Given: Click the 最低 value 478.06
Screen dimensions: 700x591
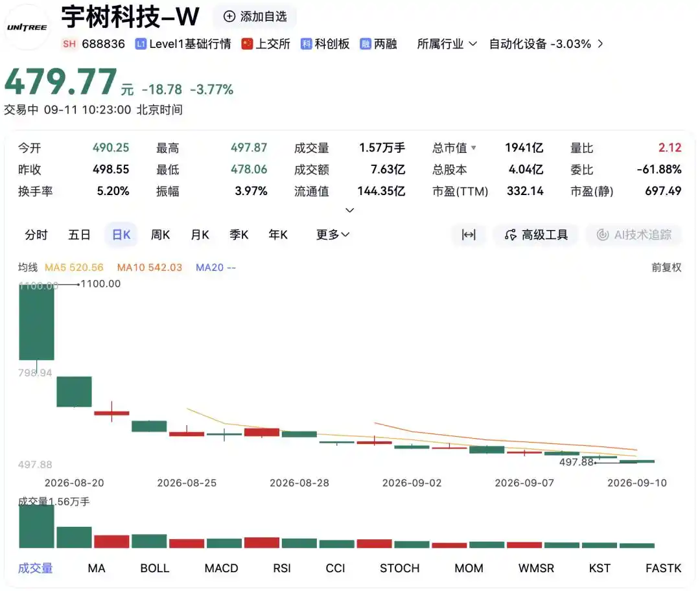Looking at the screenshot, I should point(249,170).
